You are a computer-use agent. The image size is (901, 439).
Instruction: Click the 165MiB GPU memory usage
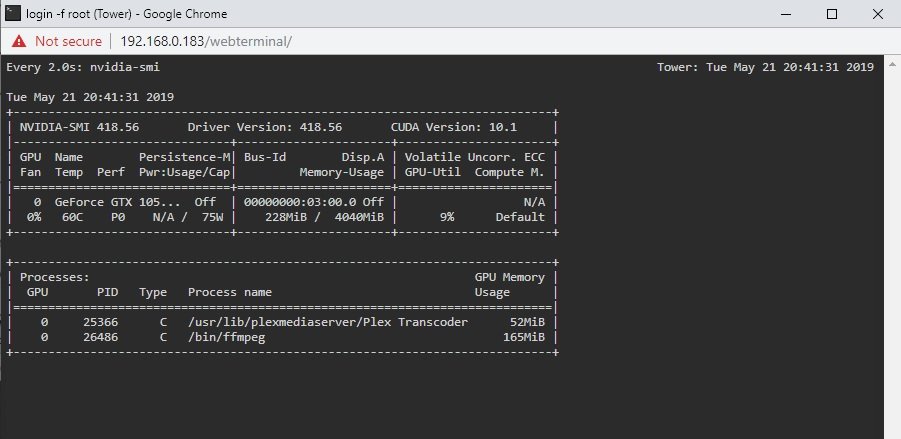pos(524,337)
